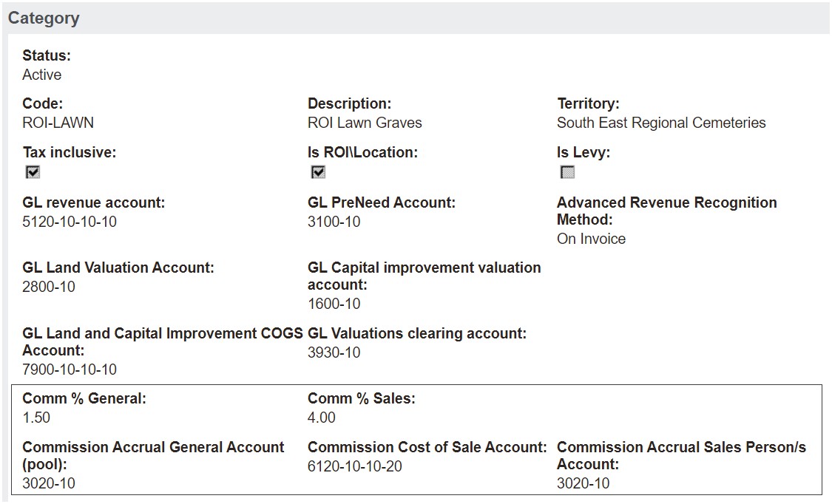Click the Category section header
Image resolution: width=832 pixels, height=504 pixels.
[416, 18]
